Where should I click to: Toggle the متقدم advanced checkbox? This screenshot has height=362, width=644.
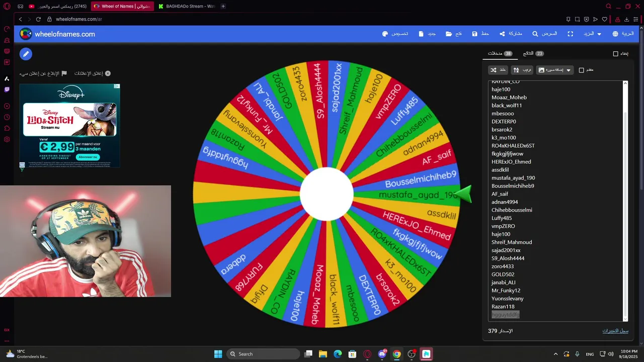pyautogui.click(x=581, y=70)
